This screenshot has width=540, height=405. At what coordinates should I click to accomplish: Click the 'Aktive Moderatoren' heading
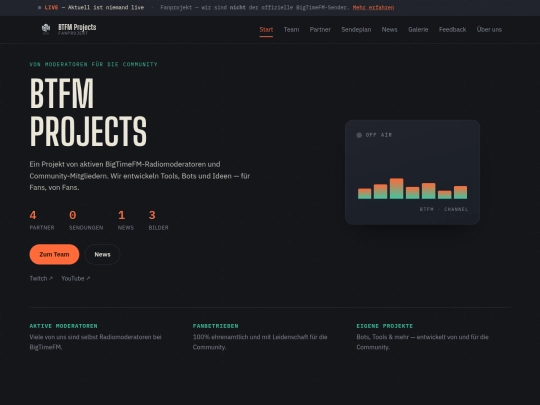[x=64, y=326]
